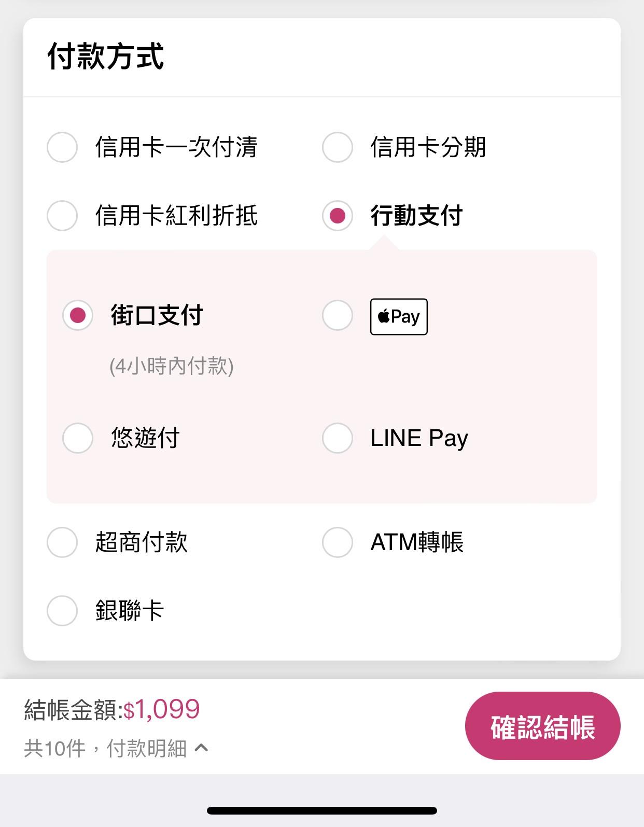Select 超商付款 payment radio

tap(62, 542)
